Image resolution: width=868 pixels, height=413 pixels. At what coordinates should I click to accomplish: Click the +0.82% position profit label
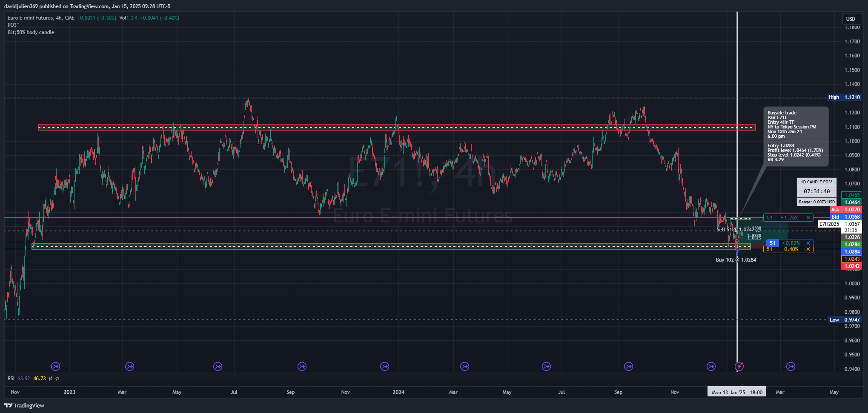click(791, 243)
